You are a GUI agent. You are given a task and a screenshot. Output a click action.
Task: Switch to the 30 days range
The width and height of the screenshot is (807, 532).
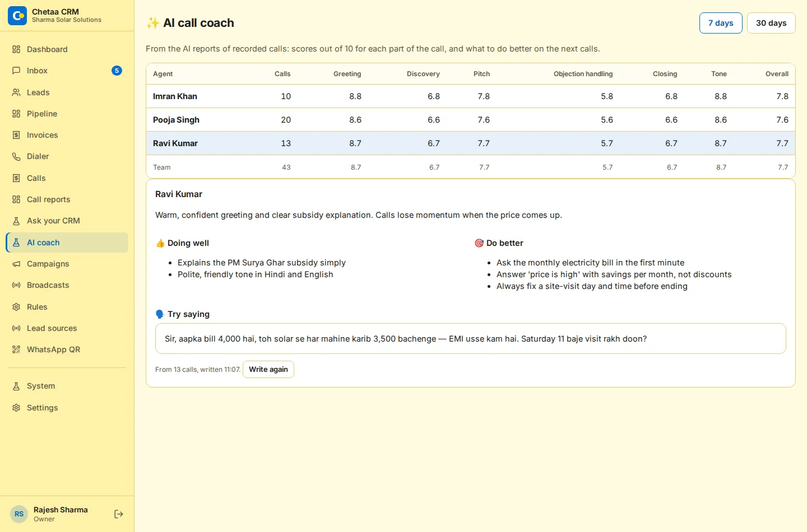pyautogui.click(x=771, y=23)
